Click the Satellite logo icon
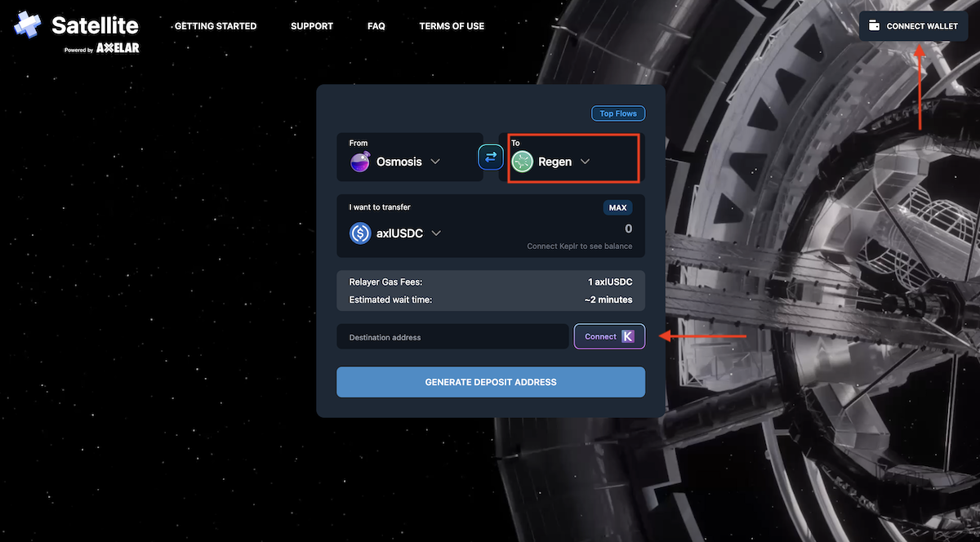Screen dimensions: 980x542 [x=28, y=25]
